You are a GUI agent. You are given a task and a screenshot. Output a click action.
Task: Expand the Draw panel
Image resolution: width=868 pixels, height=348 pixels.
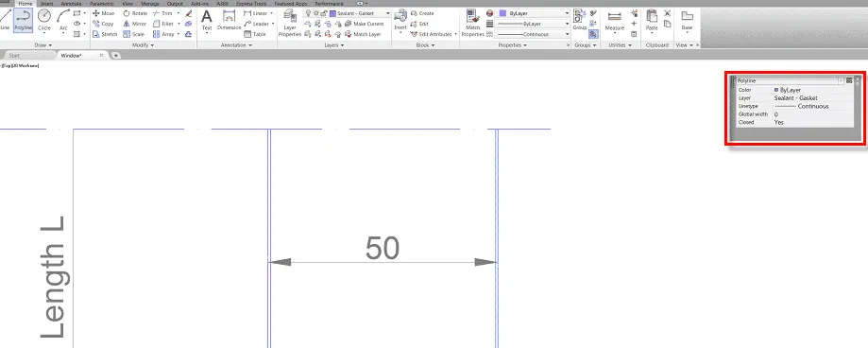[43, 45]
